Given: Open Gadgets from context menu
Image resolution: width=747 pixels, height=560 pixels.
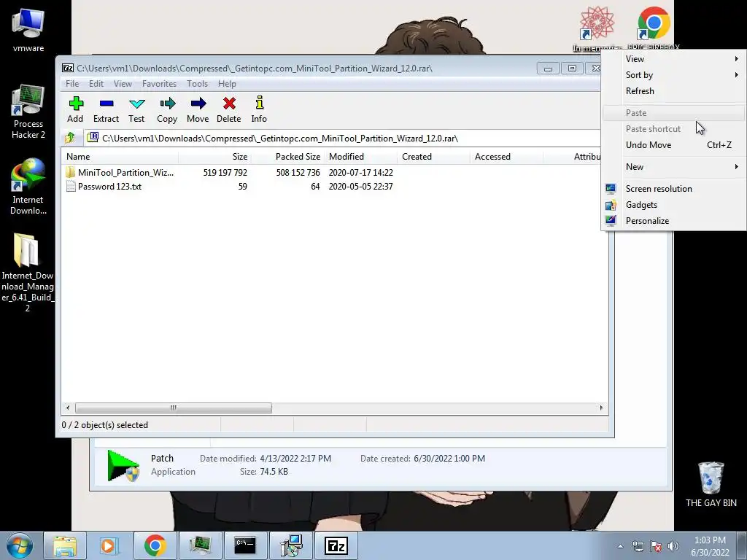Looking at the screenshot, I should click(673, 205).
